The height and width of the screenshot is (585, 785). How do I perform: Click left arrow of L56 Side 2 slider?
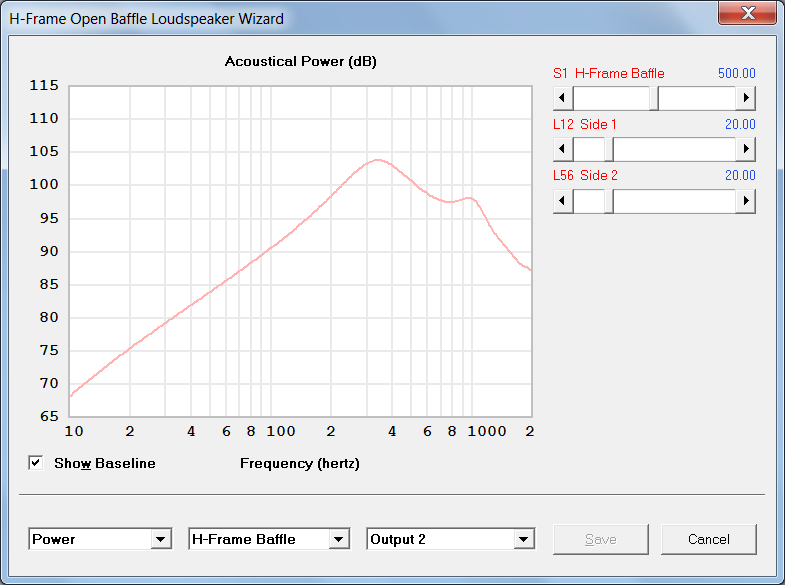[563, 201]
